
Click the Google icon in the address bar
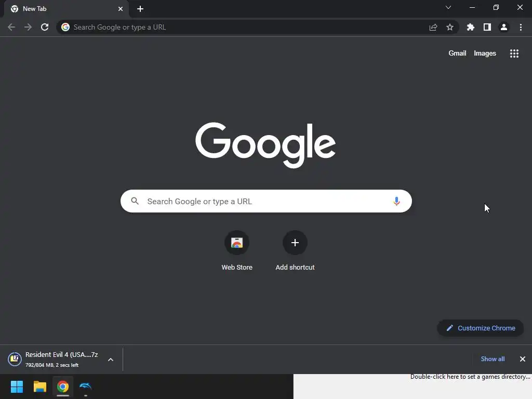tap(65, 27)
